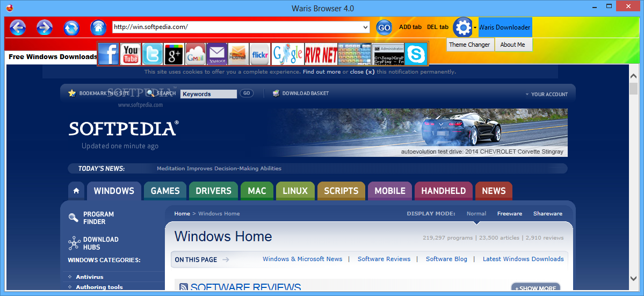Open Software Blog link
The width and height of the screenshot is (644, 296).
[x=446, y=259]
